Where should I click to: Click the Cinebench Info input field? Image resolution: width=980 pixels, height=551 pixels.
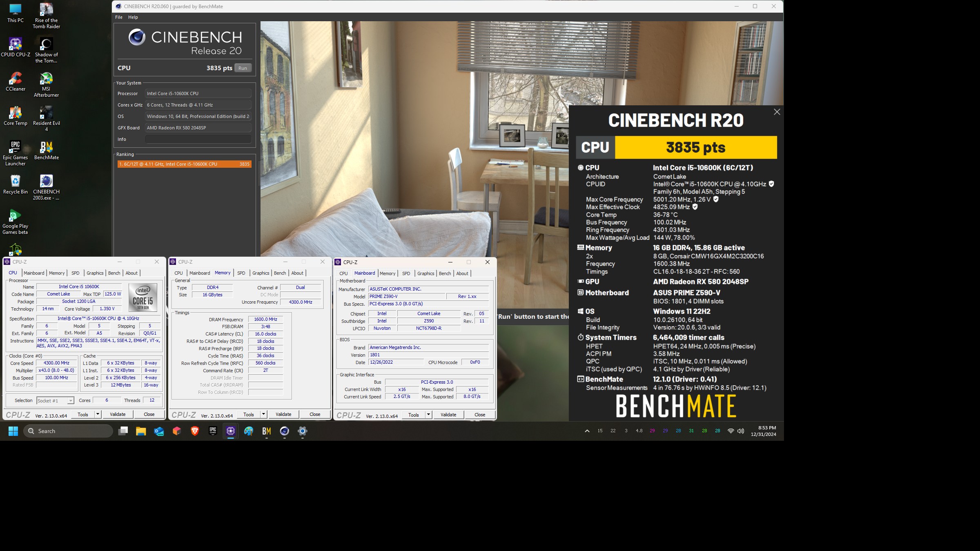[x=198, y=139]
